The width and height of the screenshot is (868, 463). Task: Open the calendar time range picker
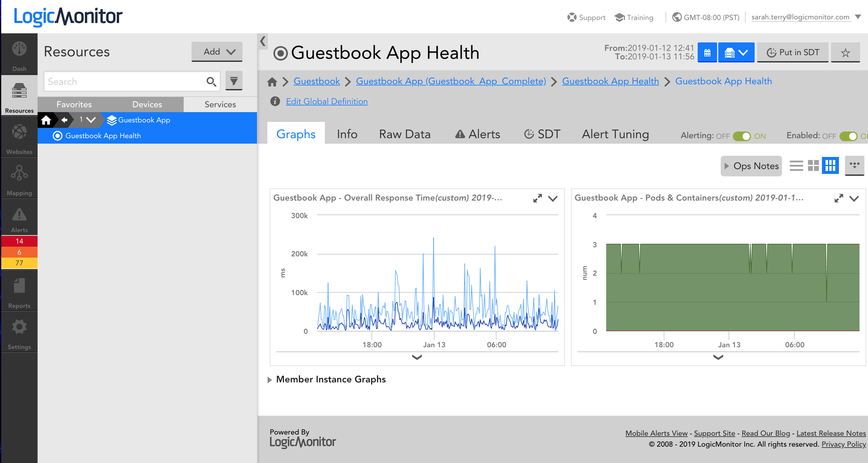(x=707, y=52)
